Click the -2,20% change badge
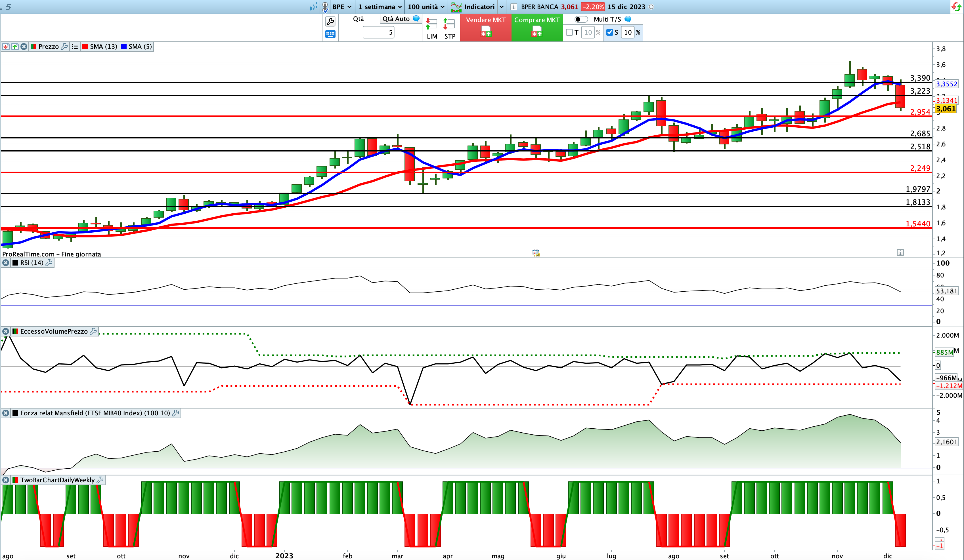The height and width of the screenshot is (560, 964). [x=592, y=7]
